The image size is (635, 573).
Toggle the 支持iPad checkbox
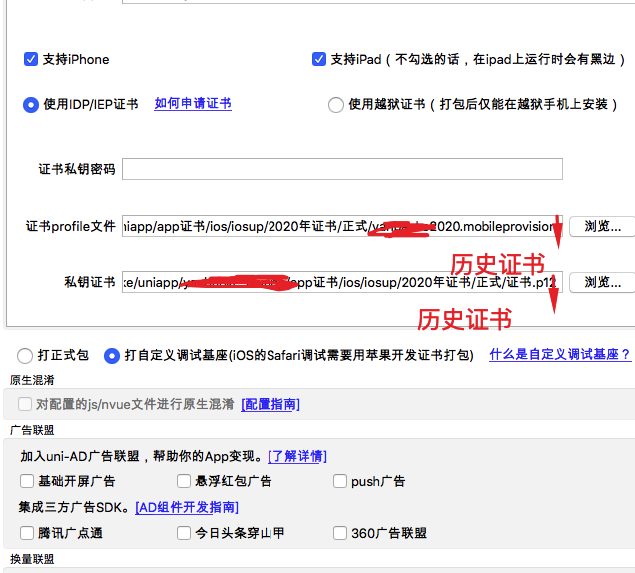click(x=319, y=59)
